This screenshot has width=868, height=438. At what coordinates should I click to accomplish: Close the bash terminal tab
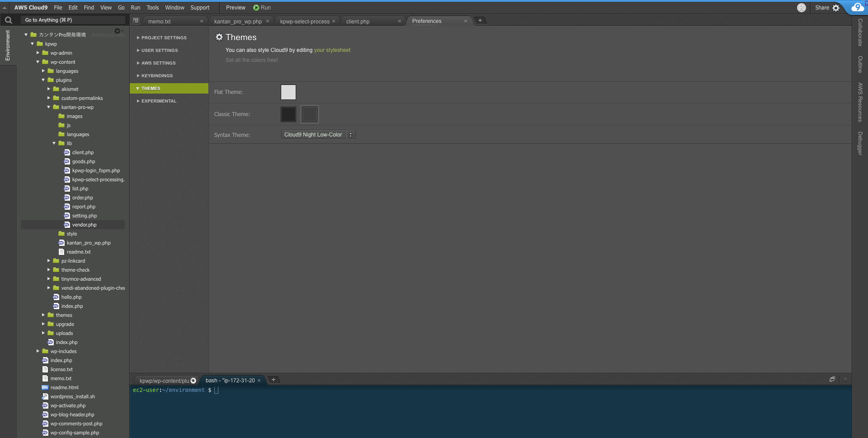point(259,381)
